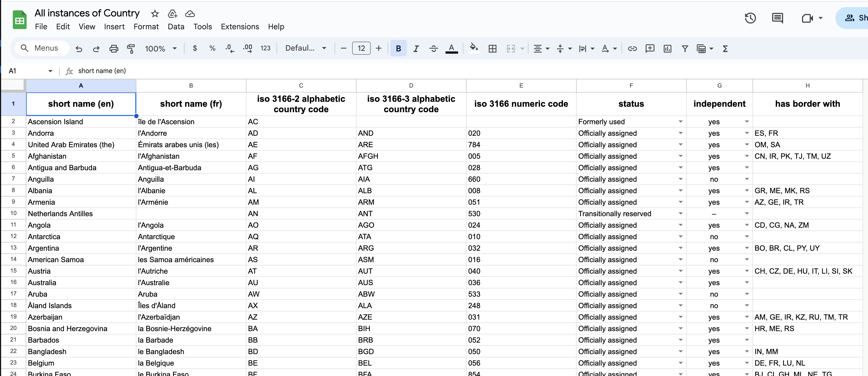Open the Functions (sum) menu

[725, 48]
